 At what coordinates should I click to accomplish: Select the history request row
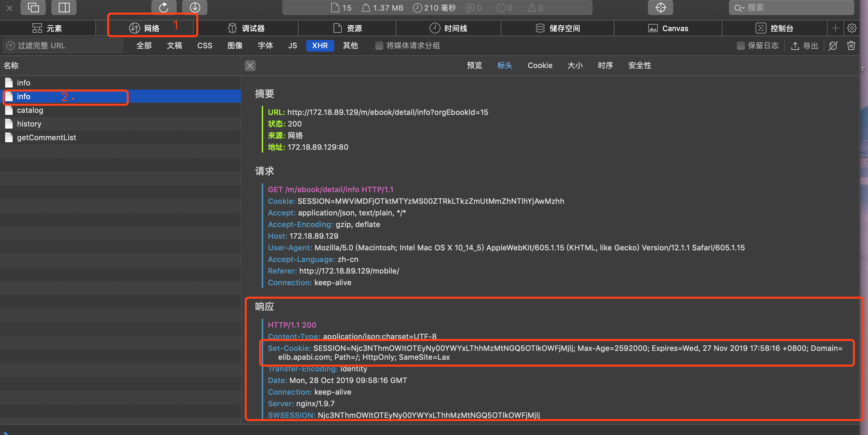(120, 124)
